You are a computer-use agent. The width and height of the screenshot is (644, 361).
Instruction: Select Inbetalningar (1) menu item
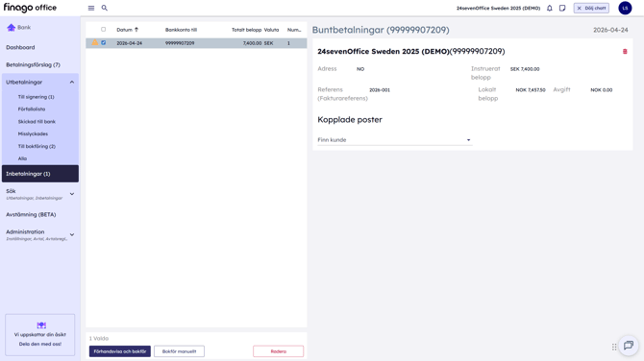40,174
